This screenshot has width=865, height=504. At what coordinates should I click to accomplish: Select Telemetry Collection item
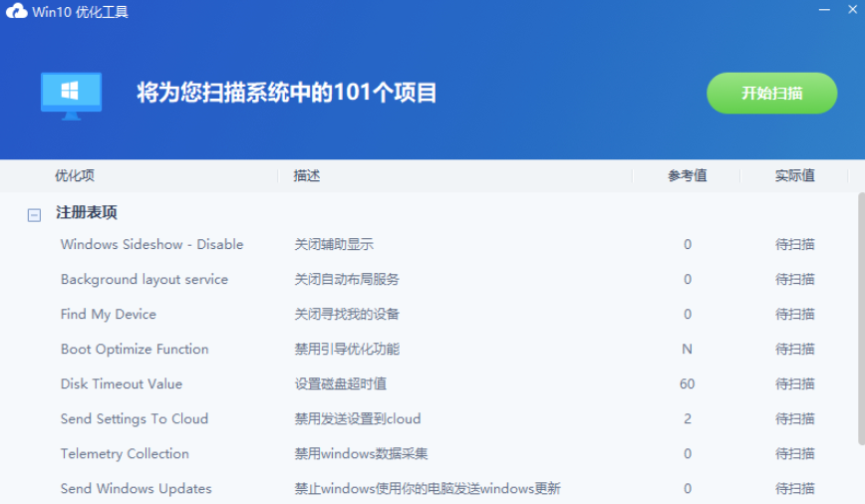pos(125,453)
